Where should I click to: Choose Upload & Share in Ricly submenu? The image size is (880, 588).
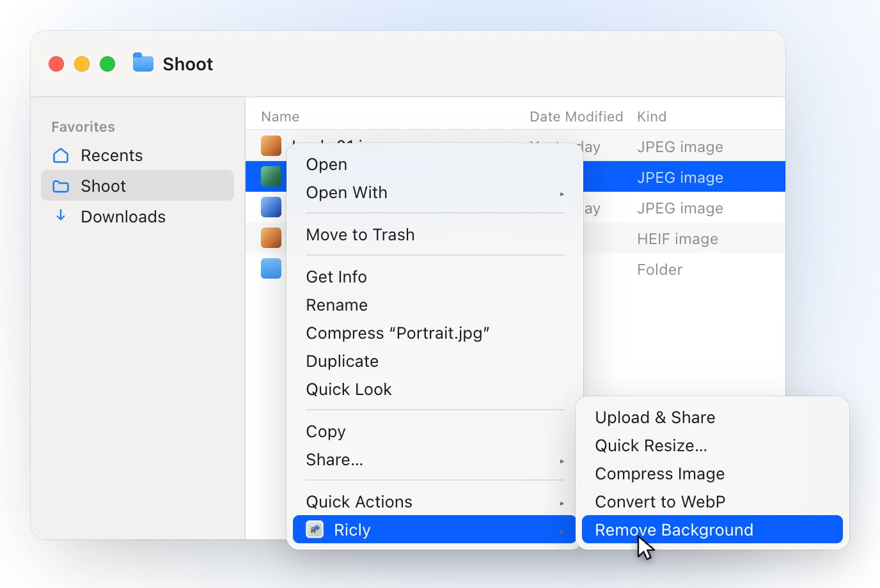coord(712,417)
